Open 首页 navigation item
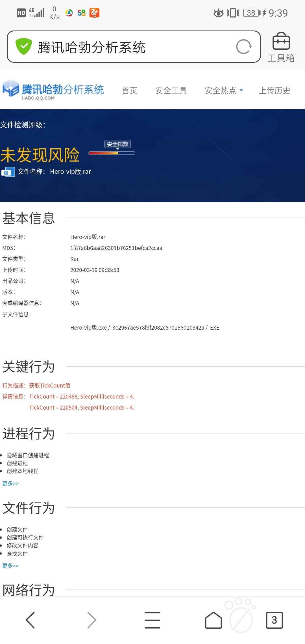This screenshot has width=305, height=644. click(x=129, y=90)
